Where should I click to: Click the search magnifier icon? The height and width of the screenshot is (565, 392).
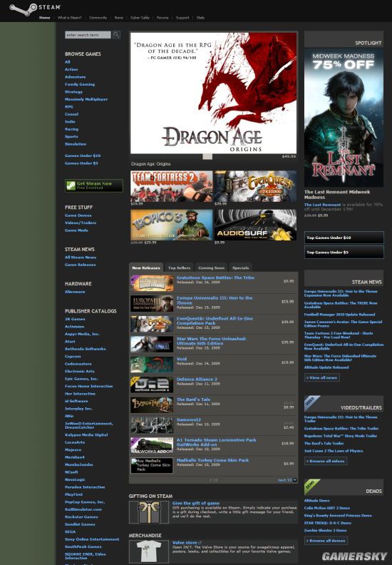[x=116, y=35]
